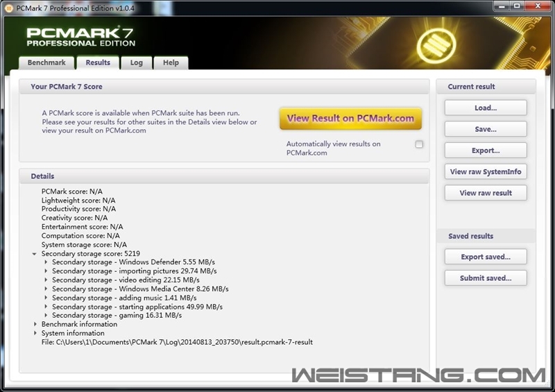Select the Creativity score: N/A line
555x392 pixels.
tap(74, 218)
